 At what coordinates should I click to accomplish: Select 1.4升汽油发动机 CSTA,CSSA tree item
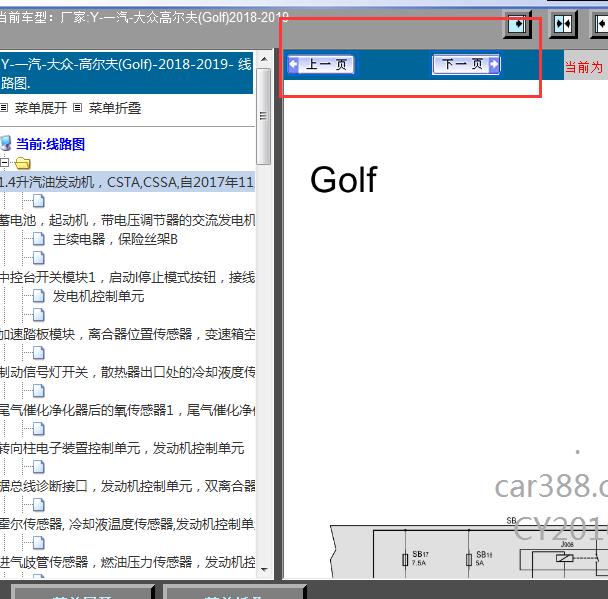127,182
